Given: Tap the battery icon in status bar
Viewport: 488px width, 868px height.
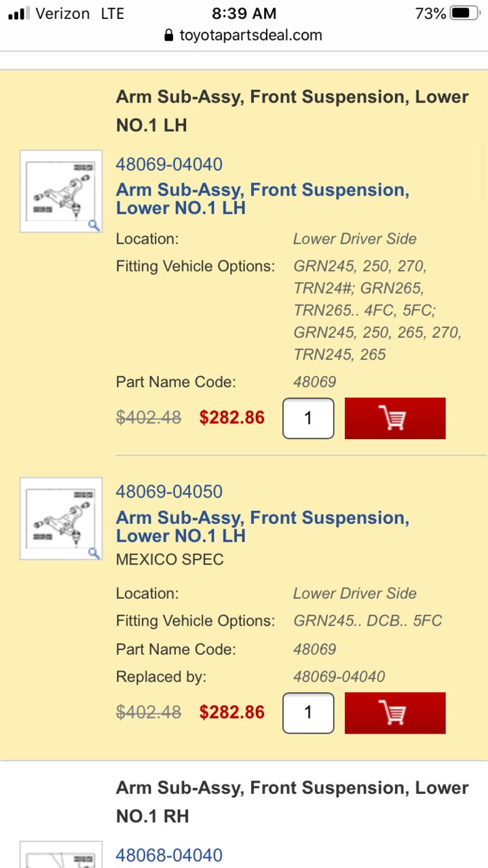Looking at the screenshot, I should tap(465, 13).
